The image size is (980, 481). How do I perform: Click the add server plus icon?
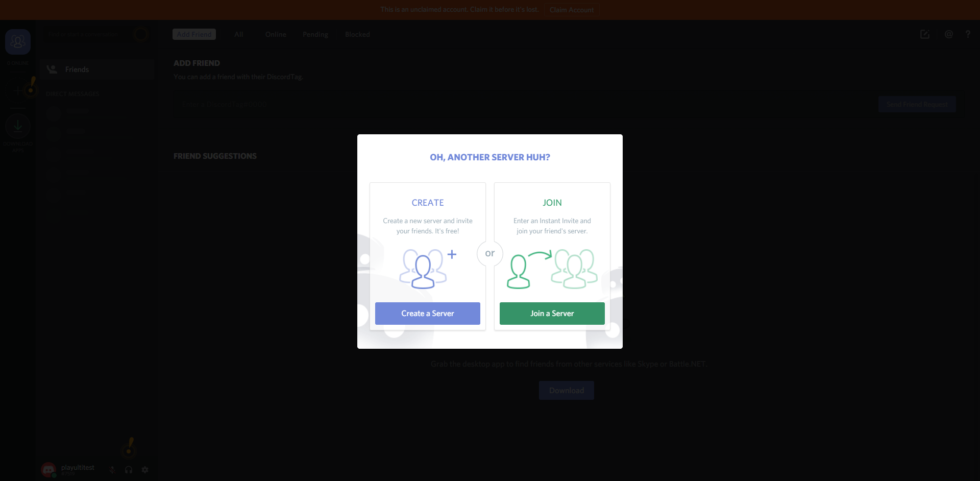[x=18, y=90]
